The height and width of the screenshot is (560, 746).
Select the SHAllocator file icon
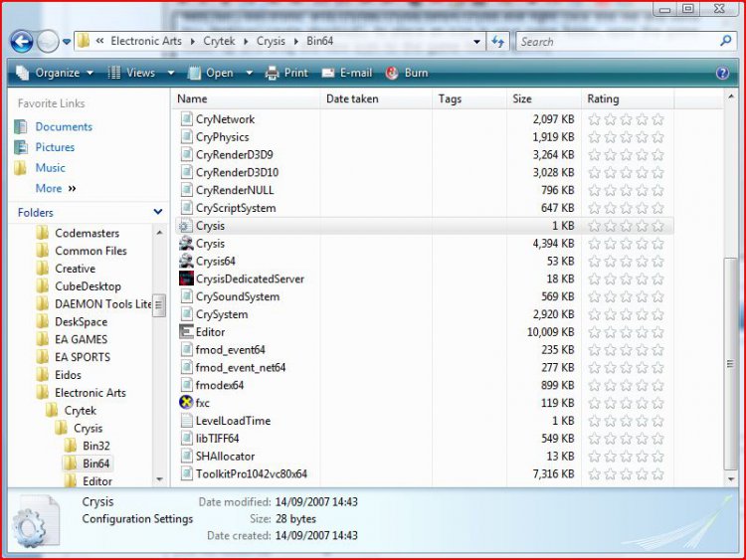tap(187, 456)
